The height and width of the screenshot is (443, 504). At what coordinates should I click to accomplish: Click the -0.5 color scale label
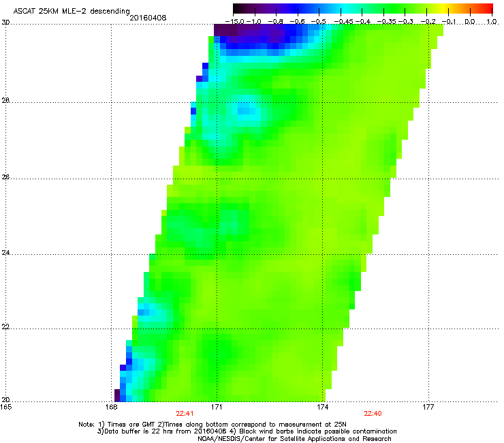pyautogui.click(x=319, y=22)
